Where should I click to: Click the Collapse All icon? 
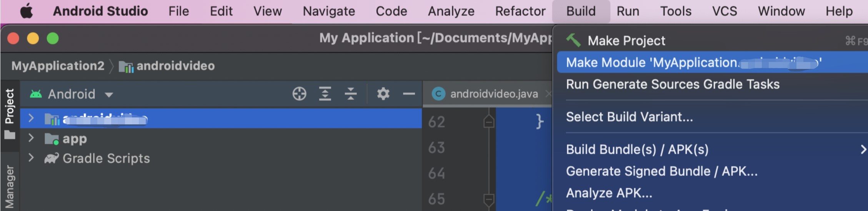tap(351, 94)
